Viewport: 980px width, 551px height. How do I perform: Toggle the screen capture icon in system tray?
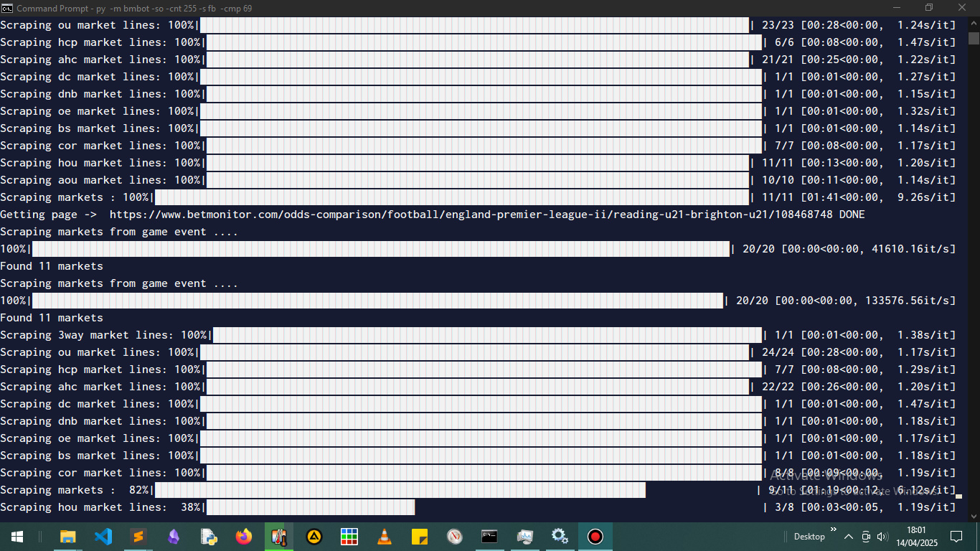[x=866, y=537]
